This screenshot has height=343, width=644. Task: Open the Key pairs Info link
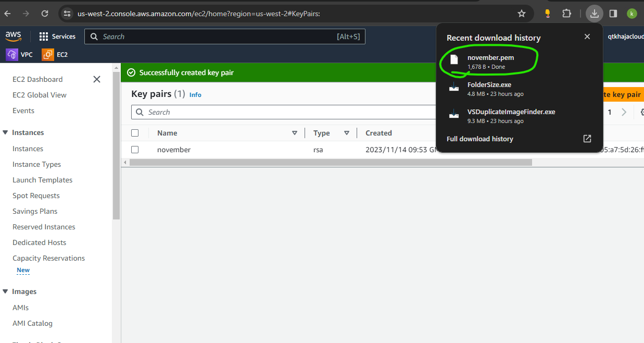[195, 94]
